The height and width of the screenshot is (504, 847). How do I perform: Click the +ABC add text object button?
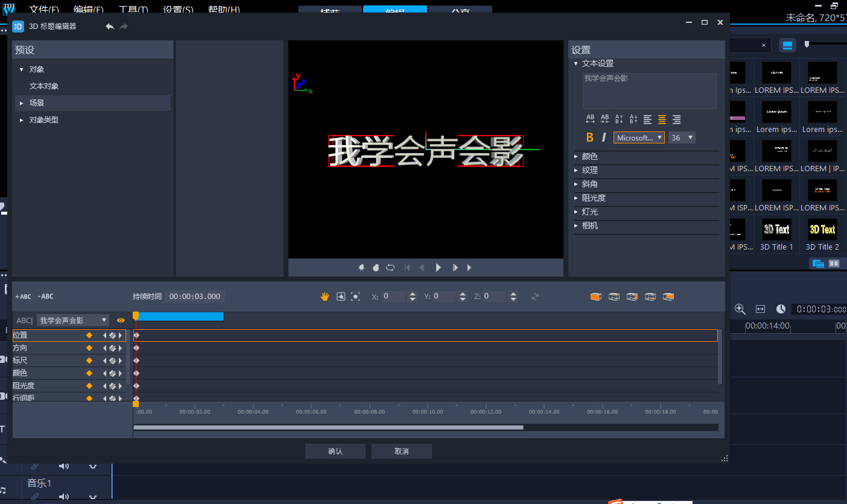click(x=23, y=297)
